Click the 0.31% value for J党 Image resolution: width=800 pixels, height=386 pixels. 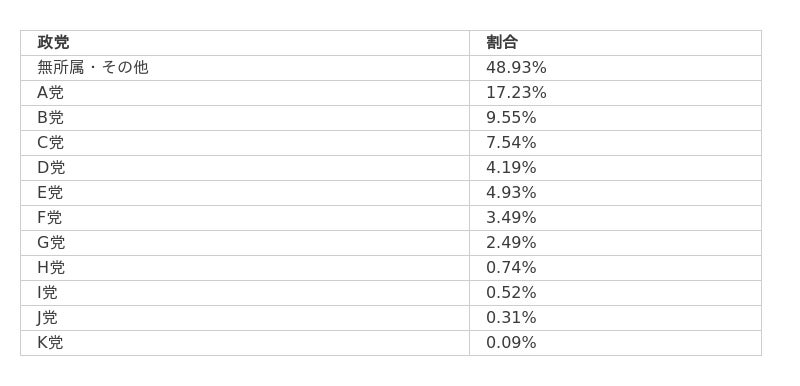click(x=511, y=318)
